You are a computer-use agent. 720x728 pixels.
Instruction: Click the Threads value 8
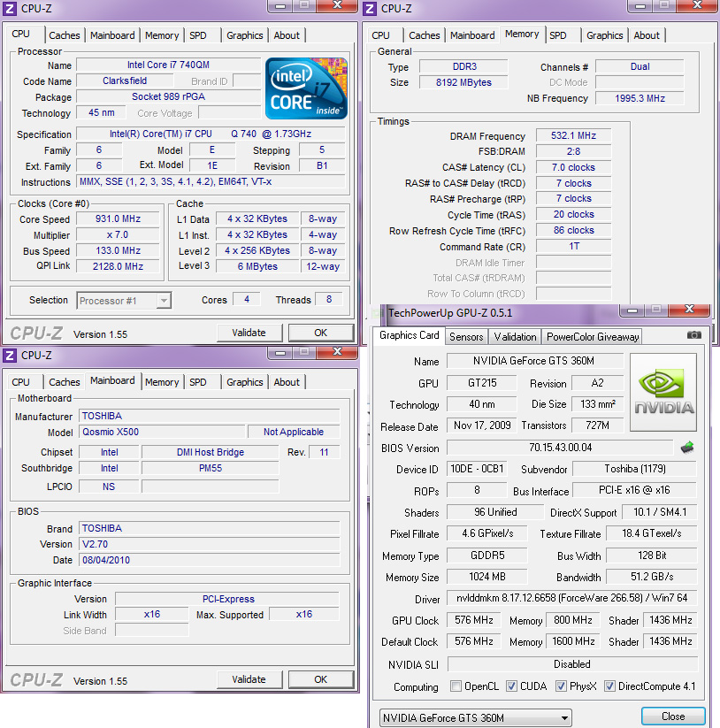coord(329,300)
